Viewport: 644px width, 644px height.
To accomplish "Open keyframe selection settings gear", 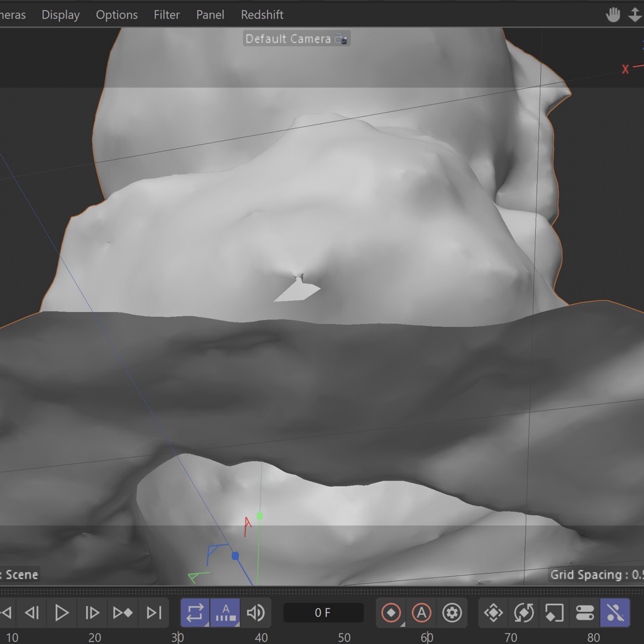I will pyautogui.click(x=452, y=613).
